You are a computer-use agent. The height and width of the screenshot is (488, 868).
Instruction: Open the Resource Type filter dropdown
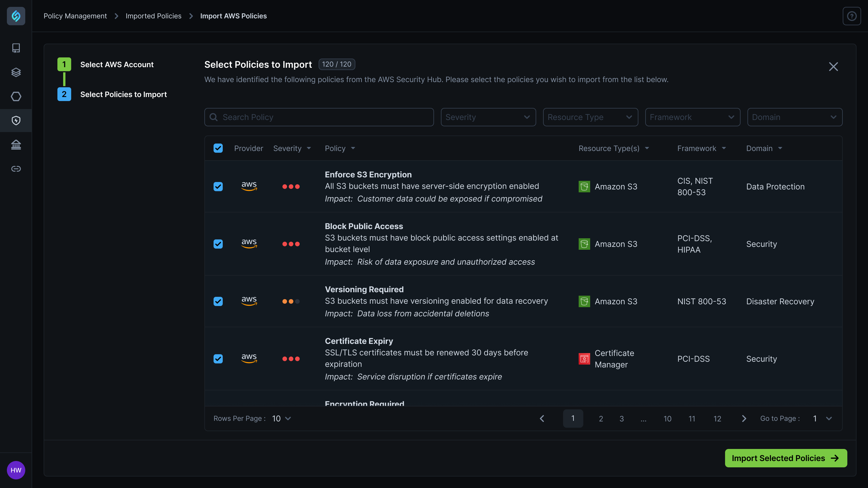click(590, 117)
